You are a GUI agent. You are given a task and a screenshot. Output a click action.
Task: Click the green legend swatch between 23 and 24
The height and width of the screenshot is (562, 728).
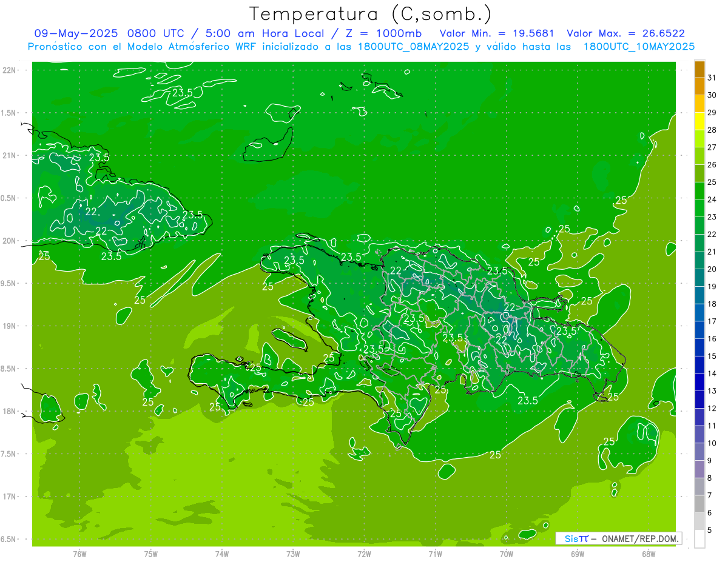tap(699, 209)
